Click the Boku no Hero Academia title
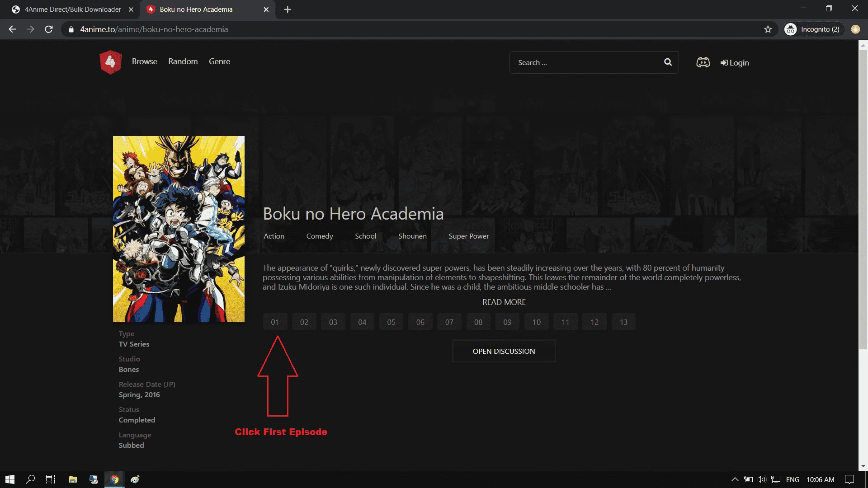 coord(353,214)
